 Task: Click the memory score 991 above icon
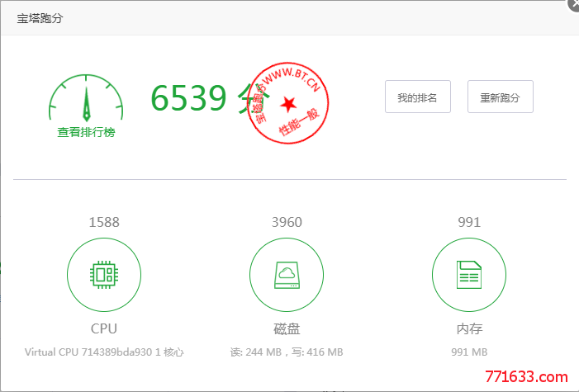pyautogui.click(x=469, y=222)
